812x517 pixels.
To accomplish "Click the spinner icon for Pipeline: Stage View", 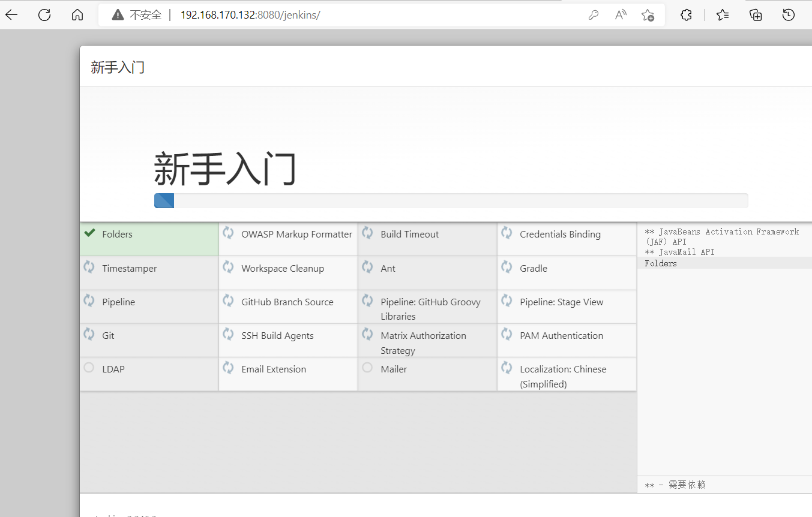I will 507,300.
